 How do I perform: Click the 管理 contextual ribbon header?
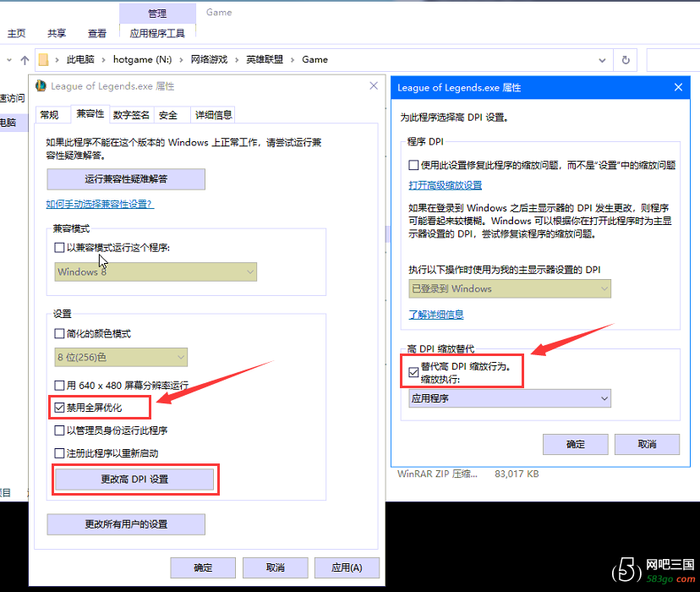click(157, 14)
